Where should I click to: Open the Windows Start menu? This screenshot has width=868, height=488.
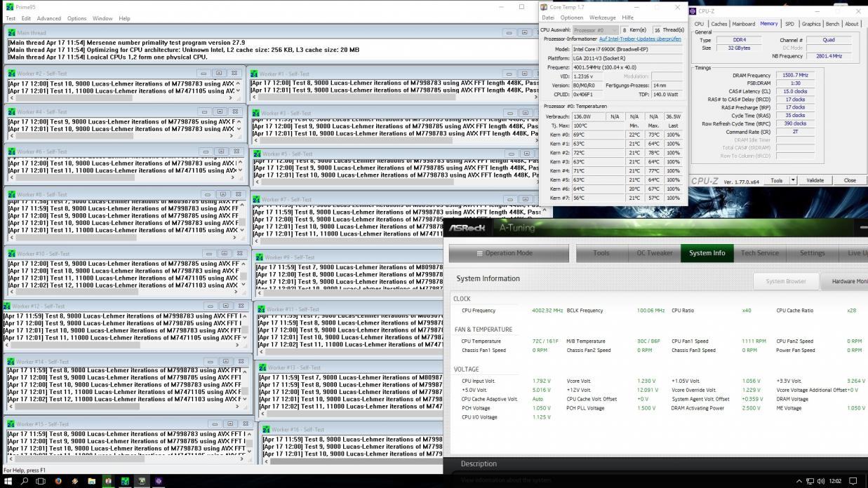tap(8, 481)
